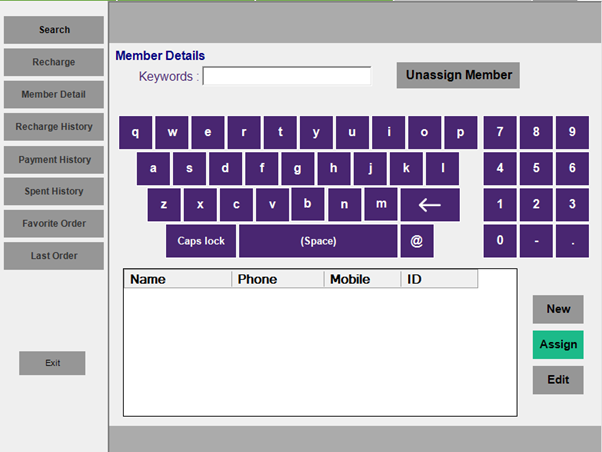Tap the f key
The height and width of the screenshot is (452, 602).
(261, 169)
